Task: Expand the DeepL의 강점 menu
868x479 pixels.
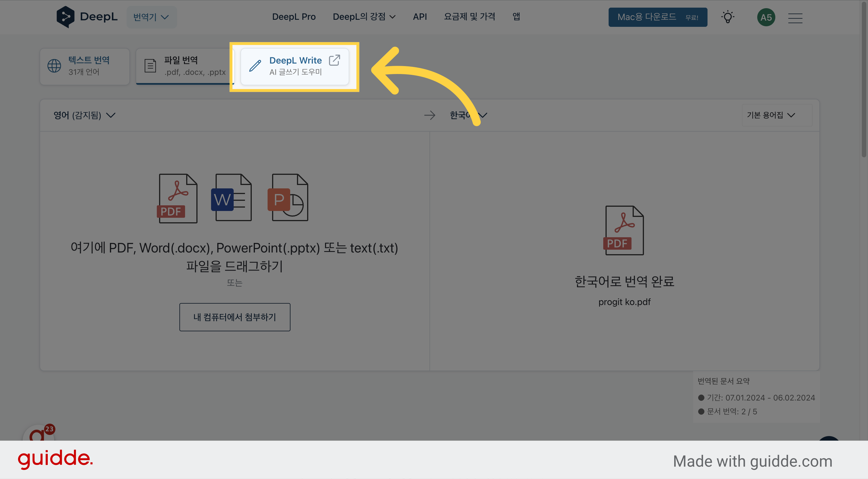Action: (364, 16)
